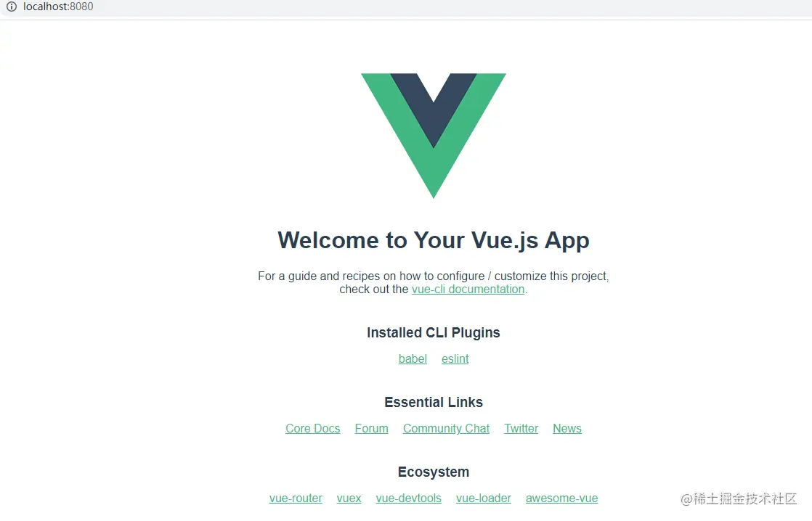Click the Installed CLI Plugins heading

click(x=434, y=332)
